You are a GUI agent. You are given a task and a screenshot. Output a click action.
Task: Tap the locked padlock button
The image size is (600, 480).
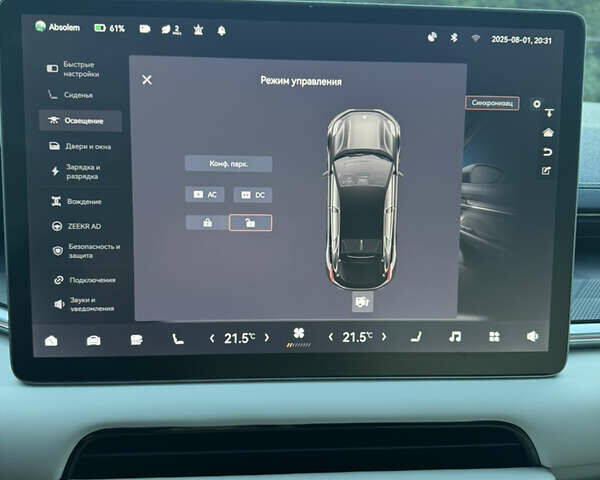(206, 223)
